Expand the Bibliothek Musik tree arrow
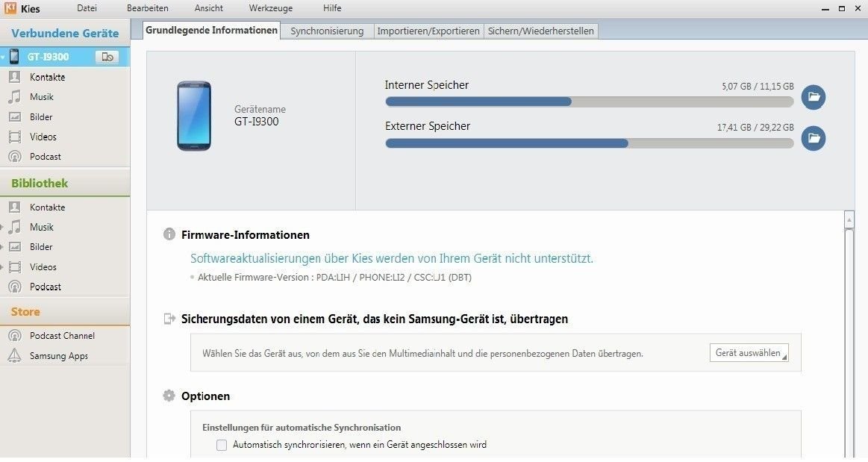868x462 pixels. 2,228
